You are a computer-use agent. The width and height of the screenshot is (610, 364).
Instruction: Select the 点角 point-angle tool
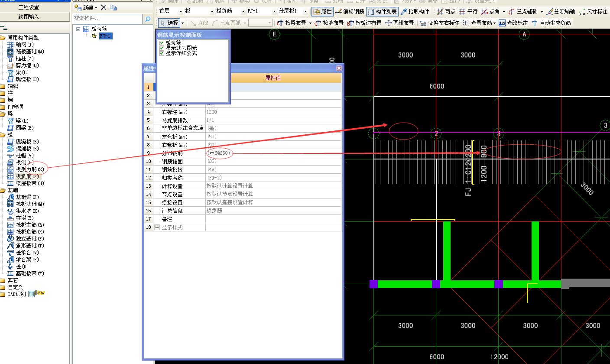tap(490, 12)
